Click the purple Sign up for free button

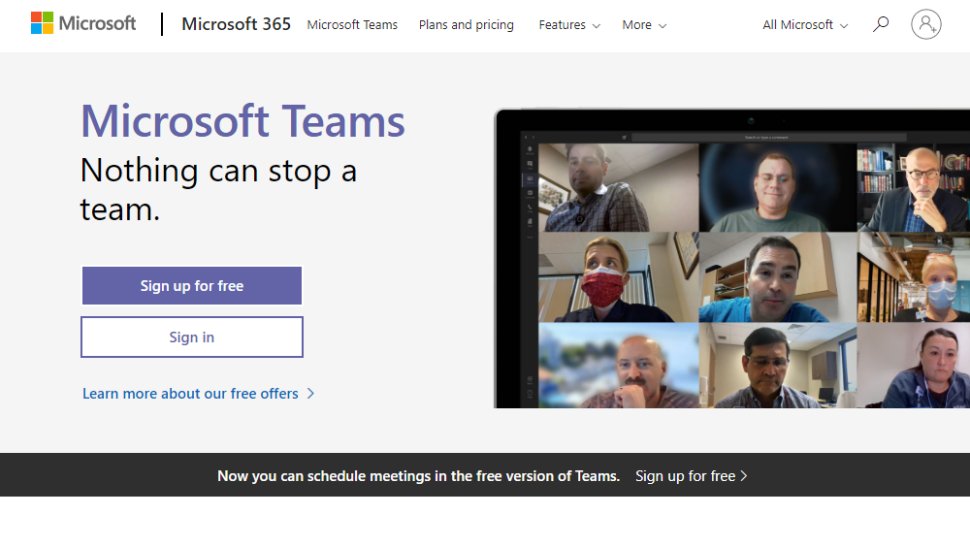tap(192, 286)
